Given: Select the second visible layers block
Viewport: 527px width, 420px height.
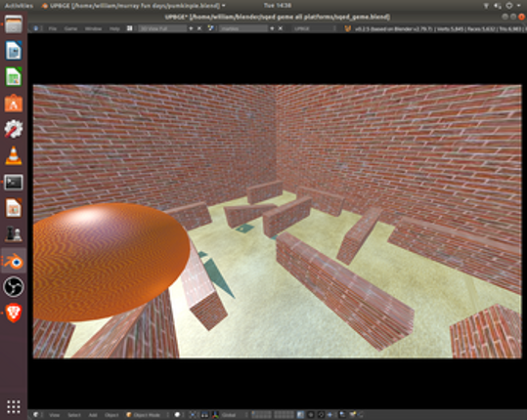Looking at the screenshot, I should 285,415.
